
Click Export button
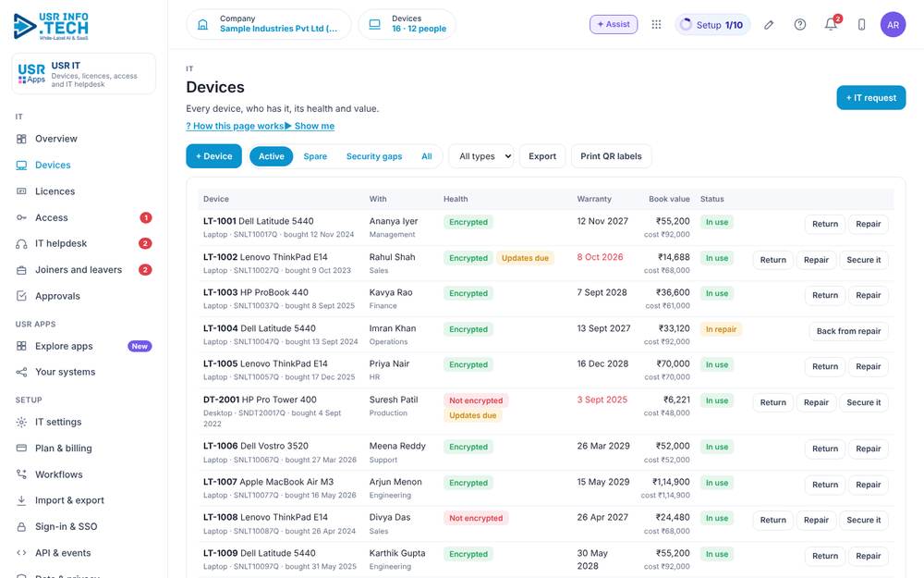542,156
